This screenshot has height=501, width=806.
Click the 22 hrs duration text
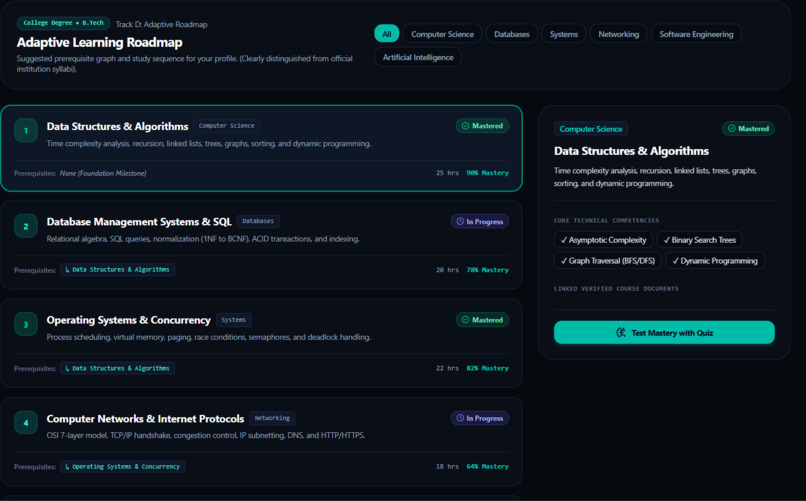(x=447, y=368)
